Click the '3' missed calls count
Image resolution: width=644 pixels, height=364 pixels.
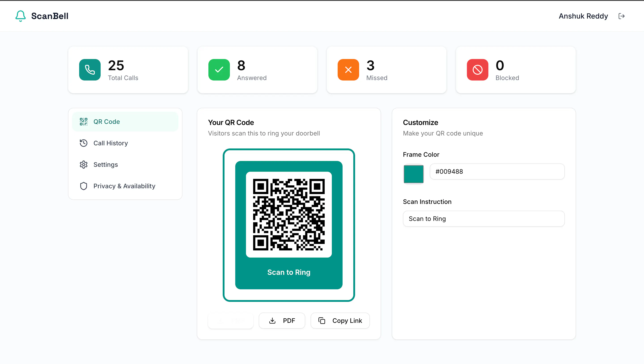371,66
